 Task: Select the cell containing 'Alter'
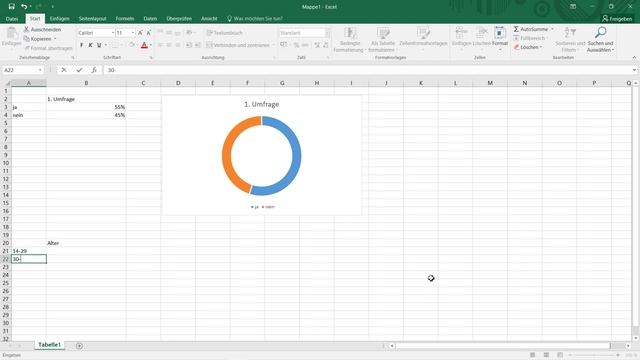86,243
